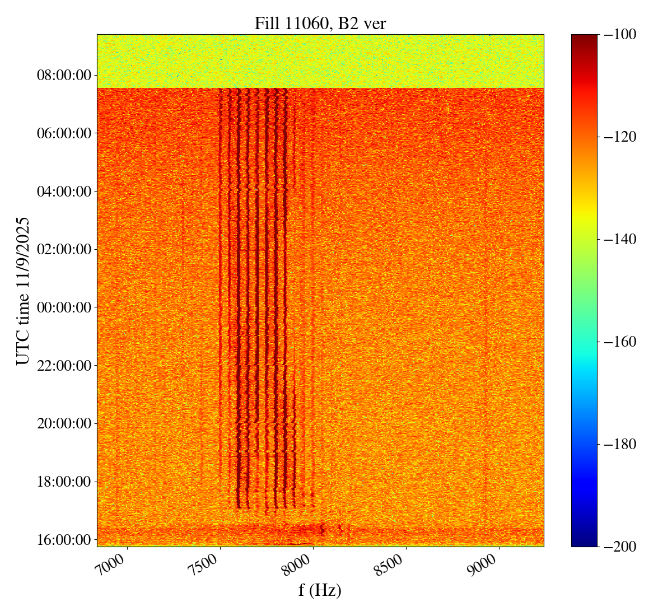The height and width of the screenshot is (616, 672).
Task: Click the "UTC time 11/9/2025" y-axis label
Action: pyautogui.click(x=23, y=291)
